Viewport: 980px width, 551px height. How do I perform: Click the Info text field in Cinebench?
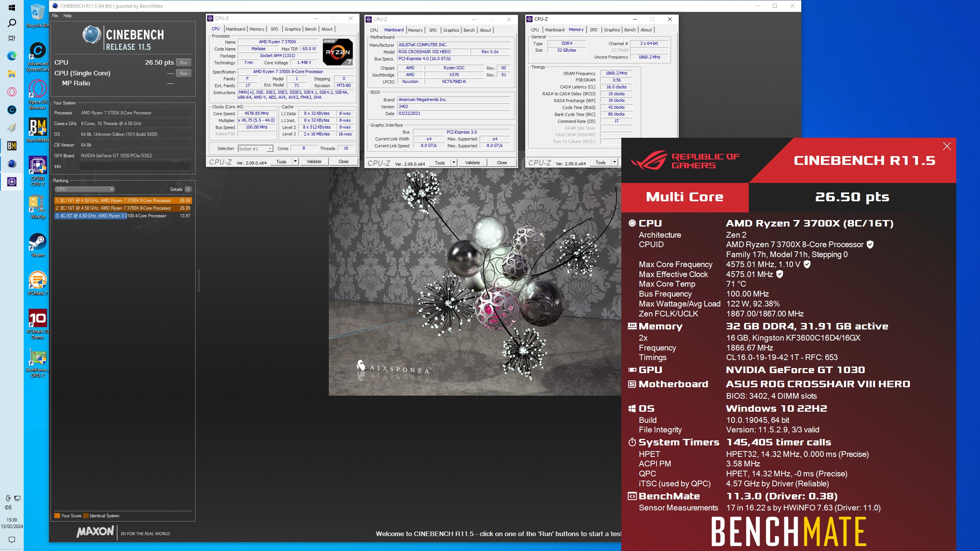(x=135, y=166)
